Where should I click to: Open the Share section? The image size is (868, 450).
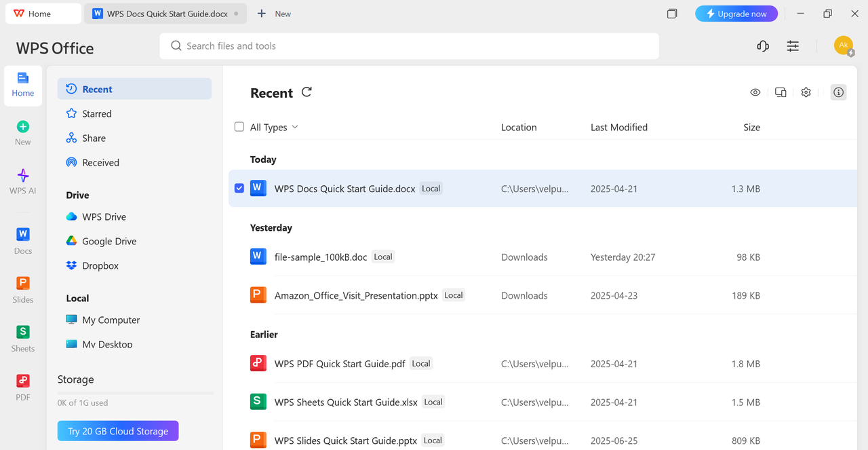click(134, 138)
